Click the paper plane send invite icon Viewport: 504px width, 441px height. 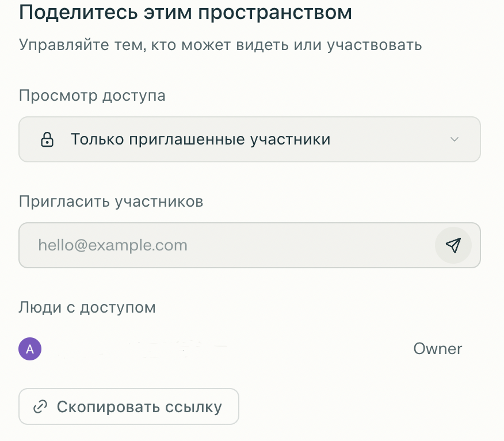point(453,245)
